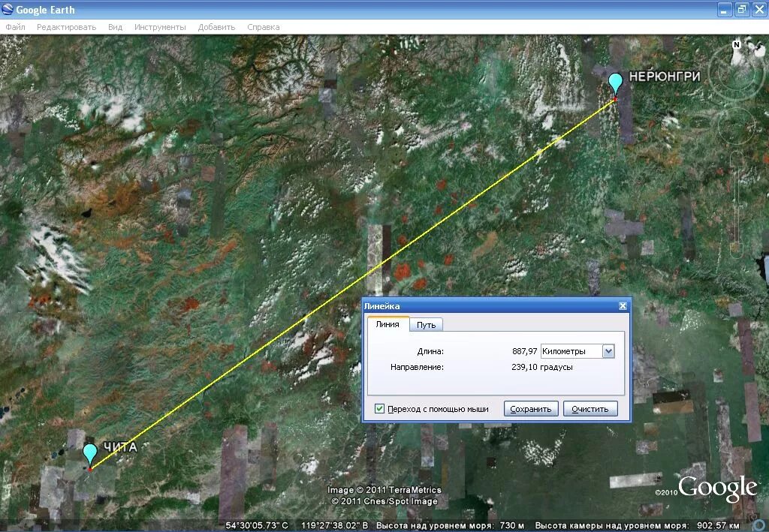Switch to the Линия tab in ruler

point(388,324)
